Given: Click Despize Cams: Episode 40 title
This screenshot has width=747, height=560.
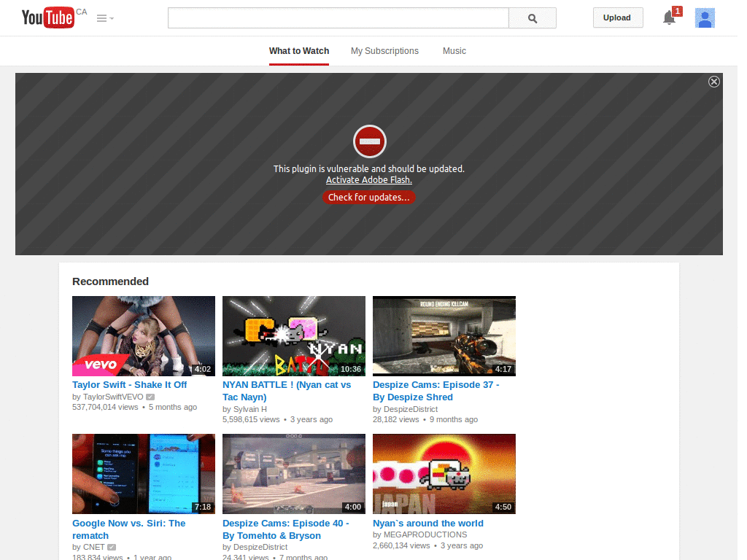Looking at the screenshot, I should click(x=286, y=529).
